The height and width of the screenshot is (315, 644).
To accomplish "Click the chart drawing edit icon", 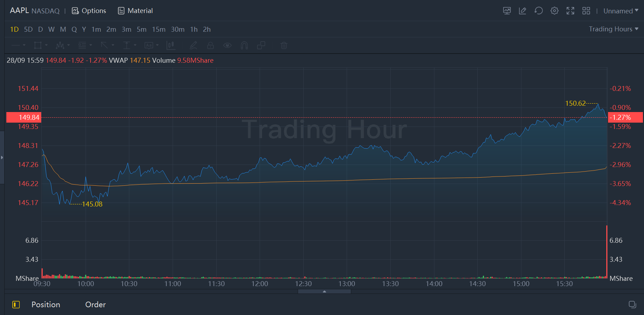I will click(522, 11).
